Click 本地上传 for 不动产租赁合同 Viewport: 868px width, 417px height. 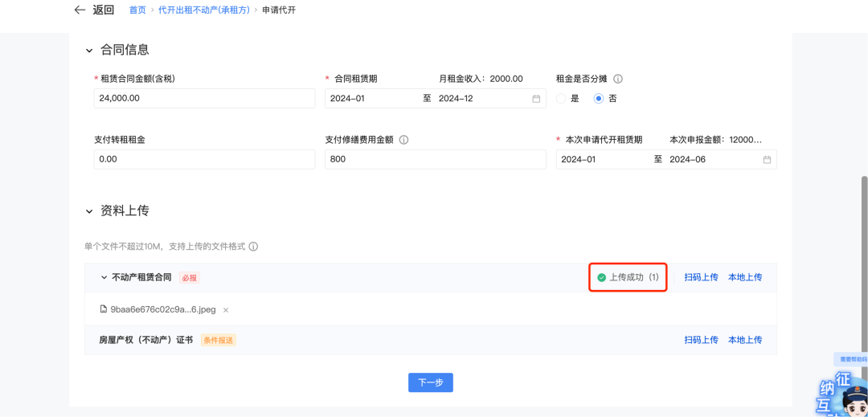point(745,277)
